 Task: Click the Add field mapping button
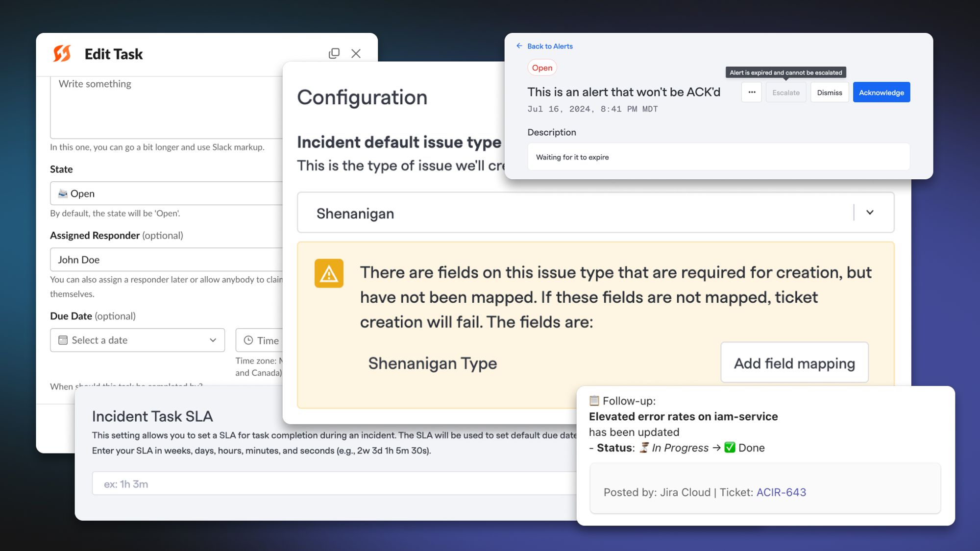794,363
